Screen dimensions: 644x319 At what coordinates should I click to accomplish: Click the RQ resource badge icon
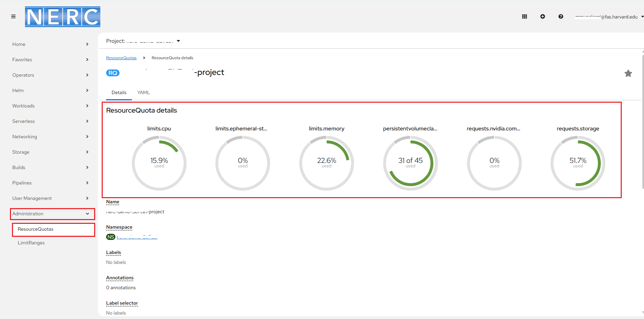pyautogui.click(x=113, y=73)
